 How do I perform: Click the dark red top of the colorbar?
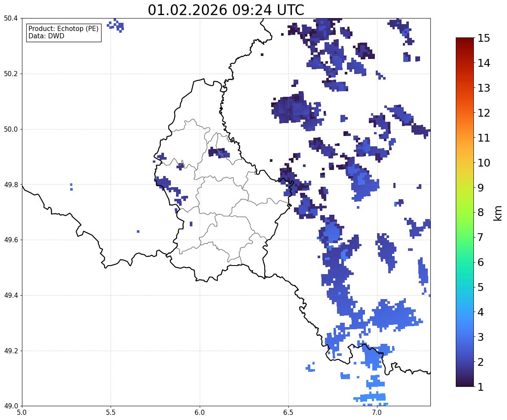(x=465, y=40)
